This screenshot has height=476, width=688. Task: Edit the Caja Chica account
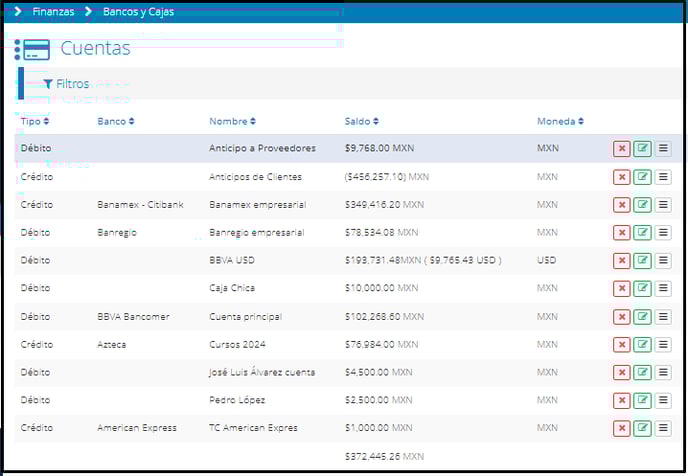[x=642, y=289]
